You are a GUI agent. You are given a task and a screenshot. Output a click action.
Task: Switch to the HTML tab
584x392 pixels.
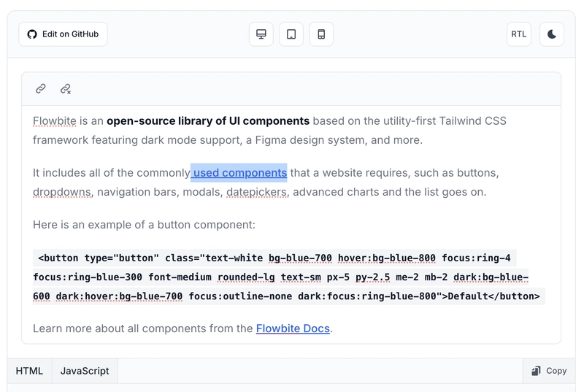pyautogui.click(x=29, y=371)
